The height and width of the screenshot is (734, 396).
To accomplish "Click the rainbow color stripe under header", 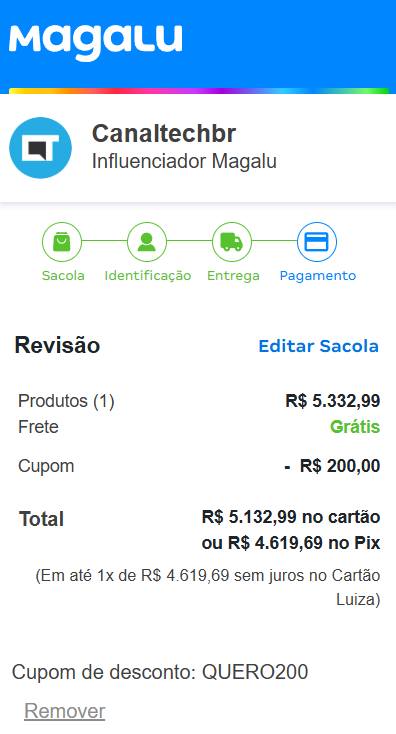I will tap(199, 91).
